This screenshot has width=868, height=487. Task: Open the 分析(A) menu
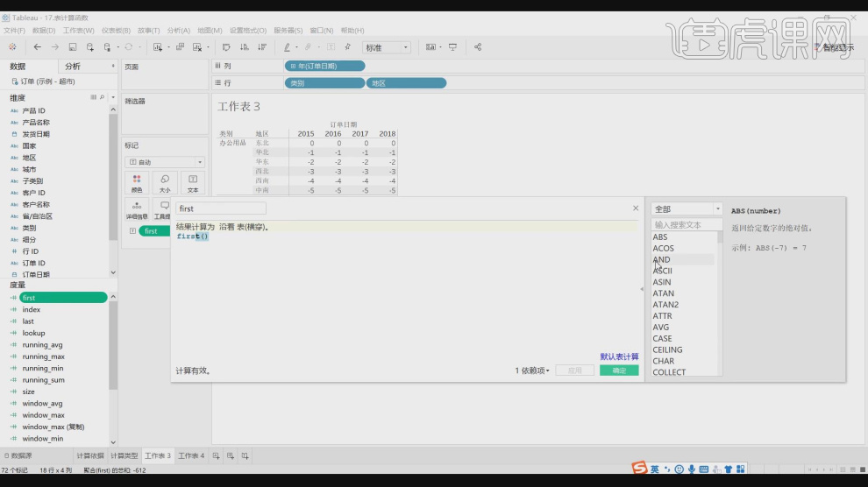(x=178, y=31)
